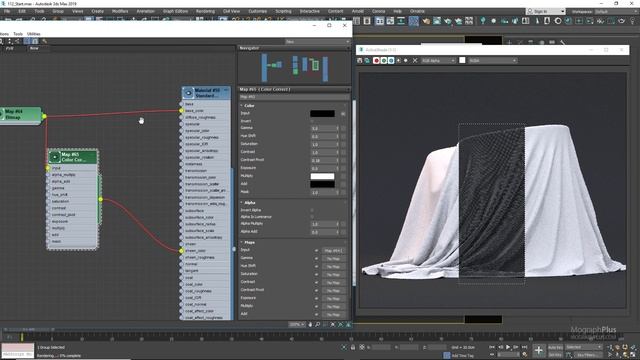Click the M map button next to Input swatch

pos(343,113)
